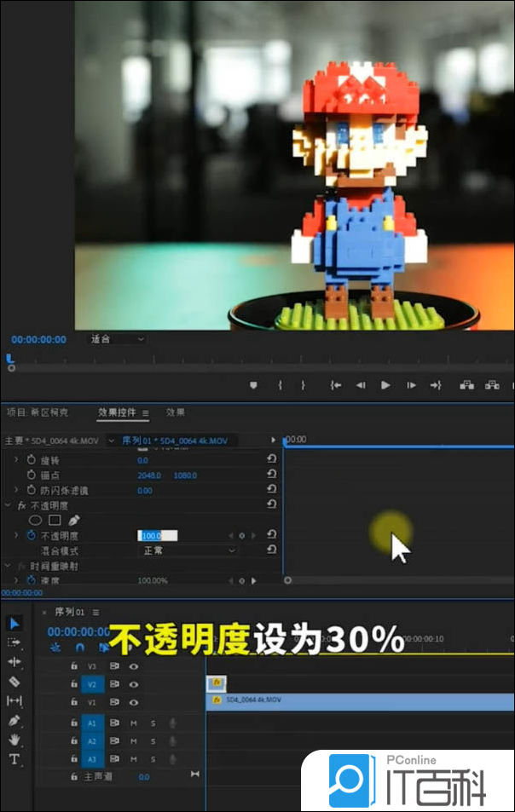The image size is (515, 812).
Task: Click the opacity value field
Action: tap(157, 536)
